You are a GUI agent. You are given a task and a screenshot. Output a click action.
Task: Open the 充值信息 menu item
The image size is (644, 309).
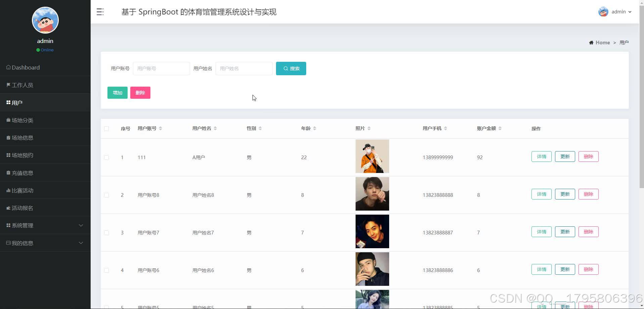point(45,173)
